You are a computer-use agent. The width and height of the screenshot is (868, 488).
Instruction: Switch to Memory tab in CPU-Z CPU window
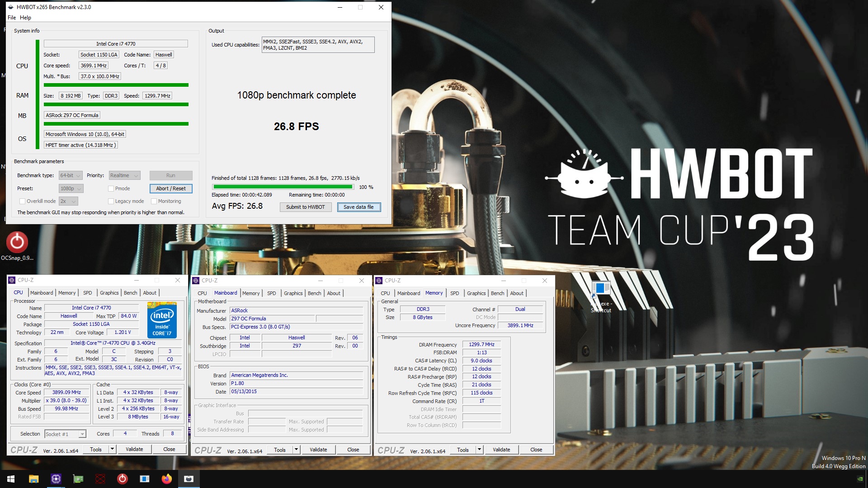click(x=67, y=293)
